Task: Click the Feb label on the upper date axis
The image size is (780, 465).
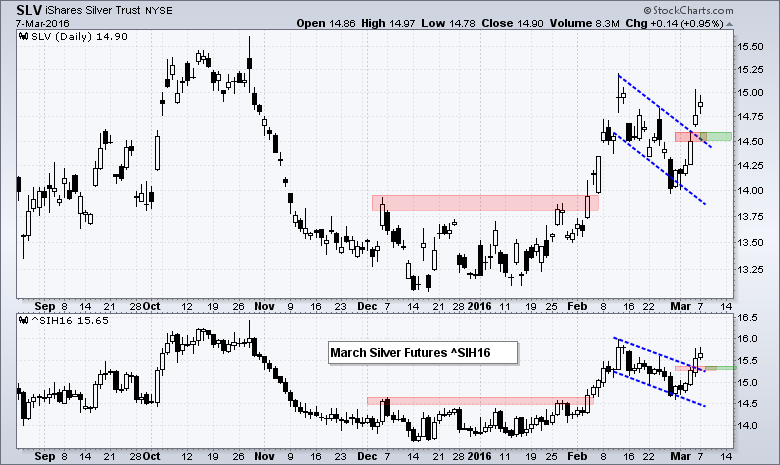Action: (577, 306)
